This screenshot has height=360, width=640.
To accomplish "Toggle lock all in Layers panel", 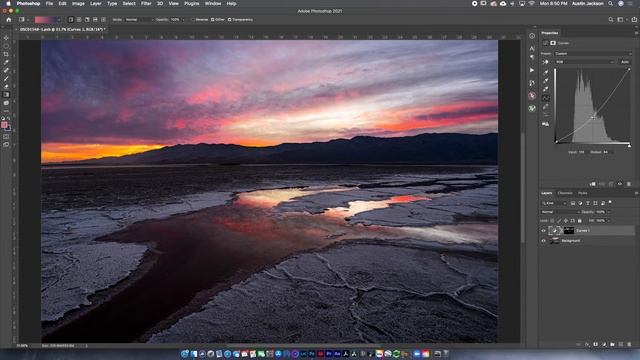I will 580,221.
